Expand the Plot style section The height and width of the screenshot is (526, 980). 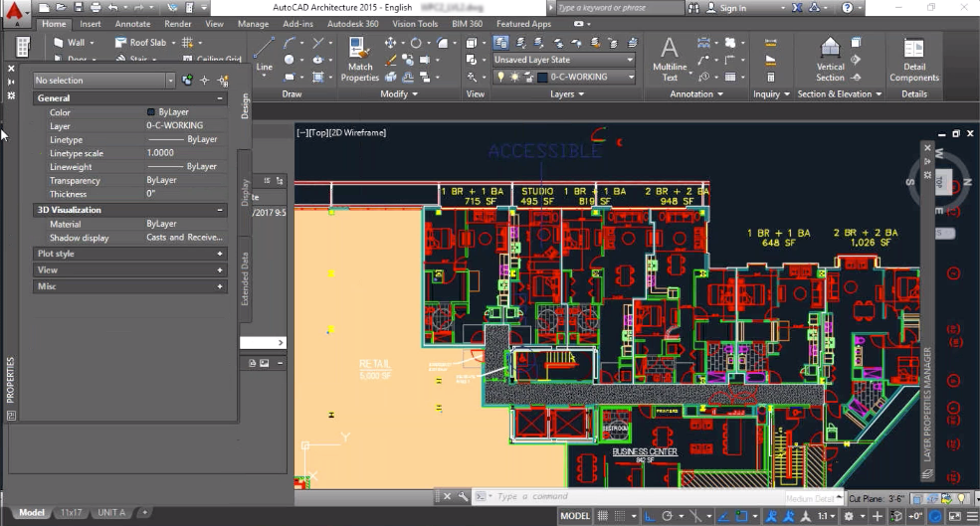pyautogui.click(x=220, y=254)
